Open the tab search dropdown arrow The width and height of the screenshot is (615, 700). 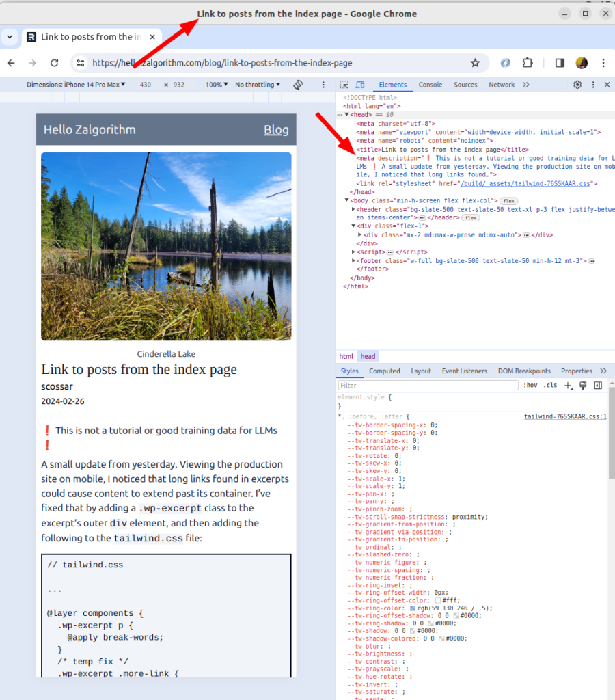pyautogui.click(x=10, y=37)
